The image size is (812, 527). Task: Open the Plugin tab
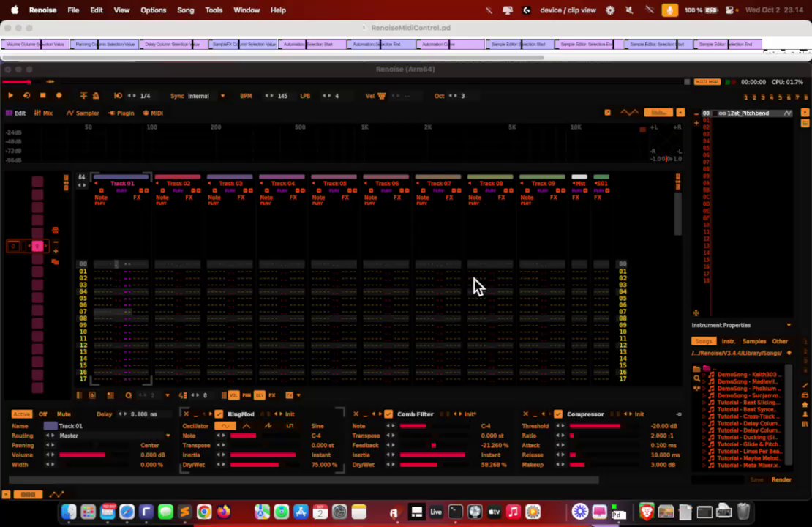(121, 113)
